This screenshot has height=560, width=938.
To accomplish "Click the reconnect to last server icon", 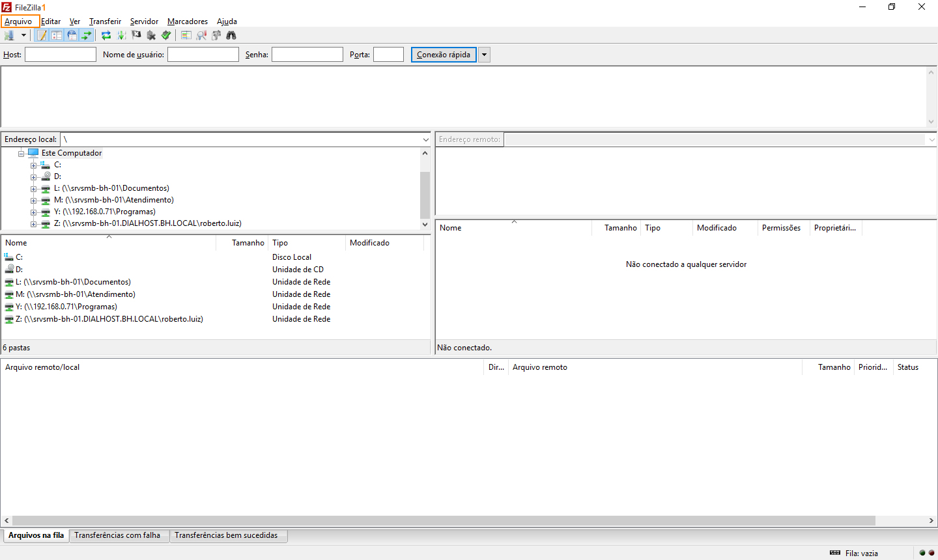I will [166, 35].
